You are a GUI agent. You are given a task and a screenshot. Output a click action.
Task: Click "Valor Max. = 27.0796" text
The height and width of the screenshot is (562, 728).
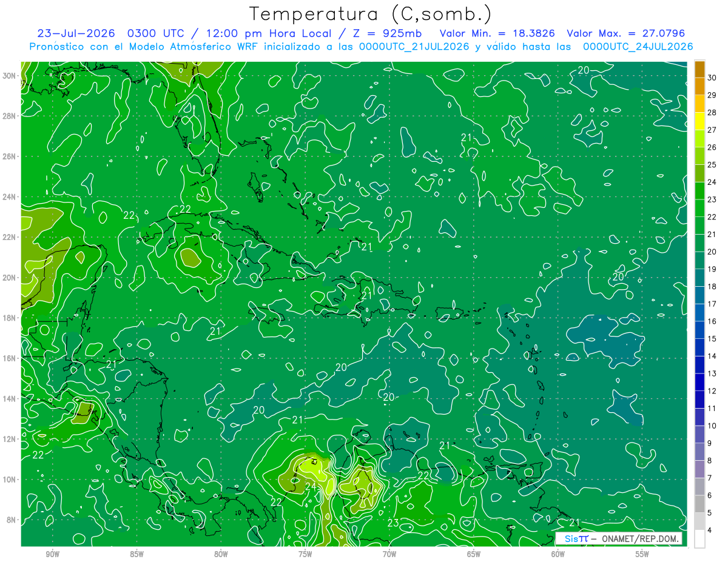tap(625, 33)
